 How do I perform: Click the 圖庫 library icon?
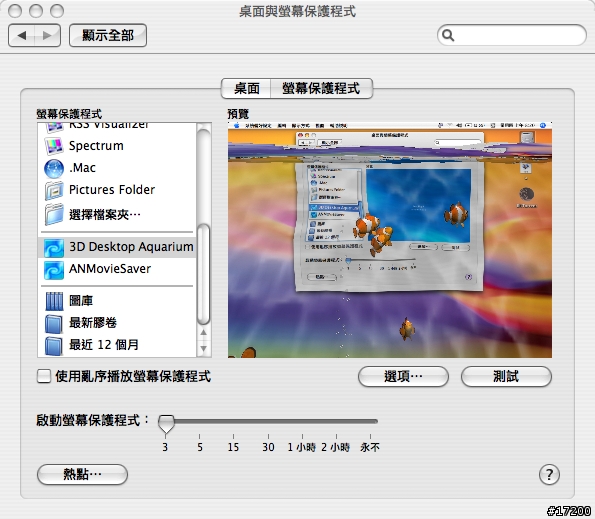[54, 301]
